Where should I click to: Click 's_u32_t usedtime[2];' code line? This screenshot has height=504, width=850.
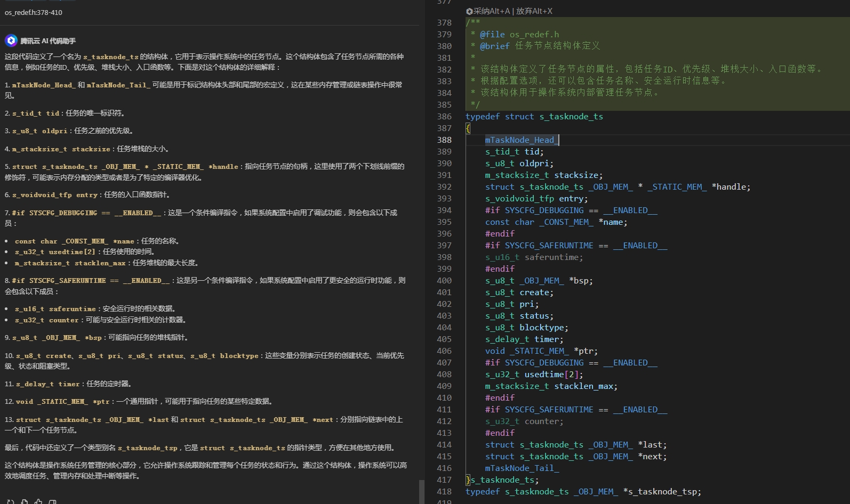(534, 375)
